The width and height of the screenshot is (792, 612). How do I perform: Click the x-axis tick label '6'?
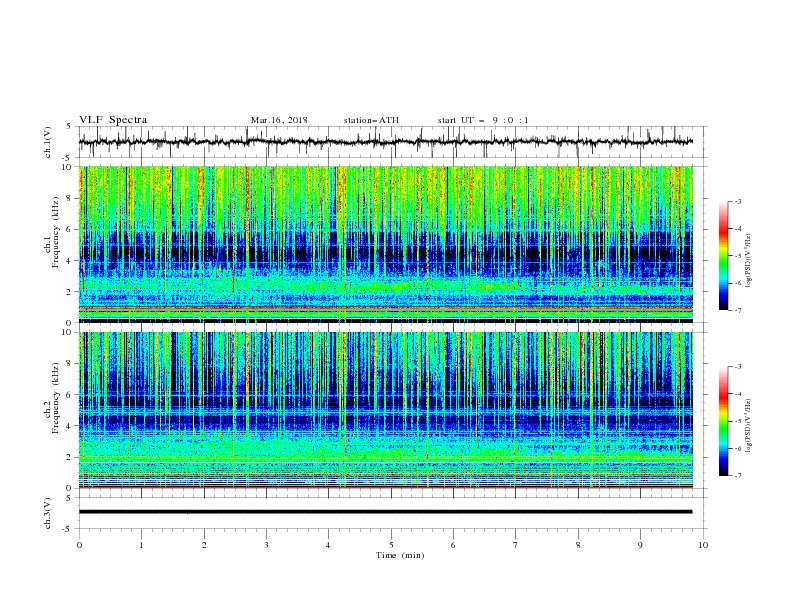coord(454,545)
